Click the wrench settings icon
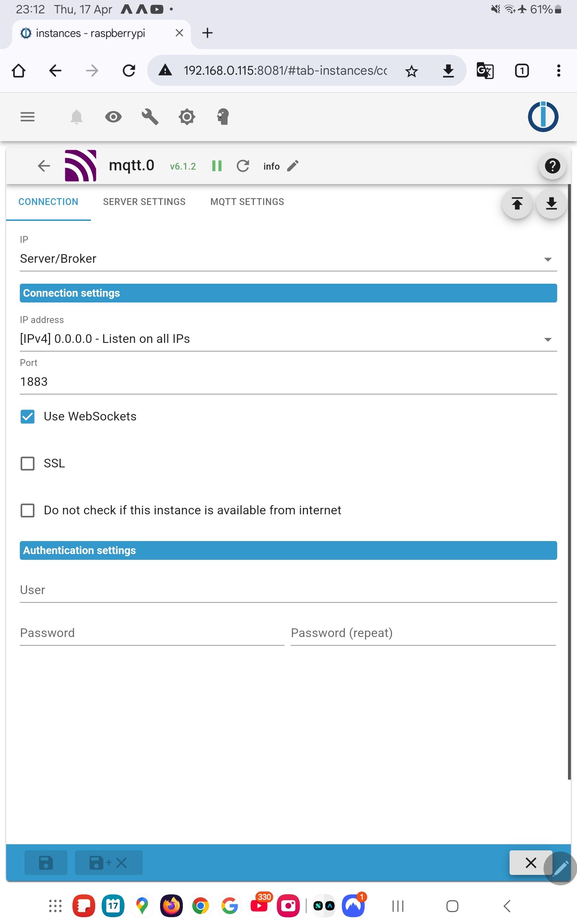Image resolution: width=577 pixels, height=924 pixels. [x=150, y=117]
